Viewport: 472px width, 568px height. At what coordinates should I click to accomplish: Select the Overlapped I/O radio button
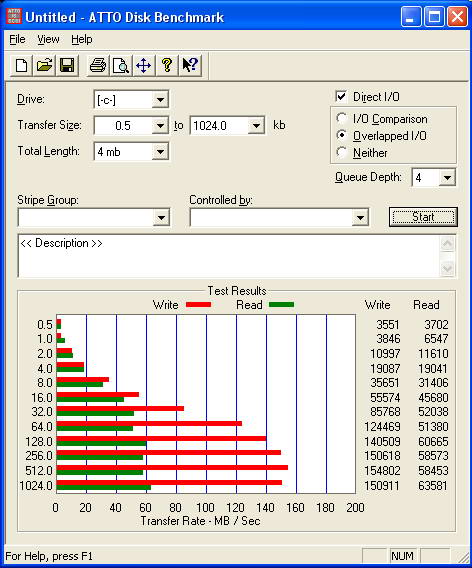(341, 135)
